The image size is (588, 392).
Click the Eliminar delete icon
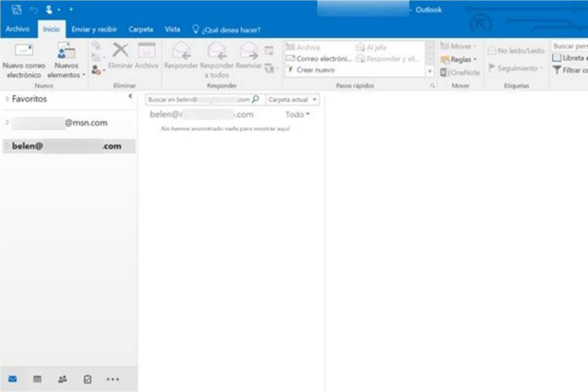(120, 54)
